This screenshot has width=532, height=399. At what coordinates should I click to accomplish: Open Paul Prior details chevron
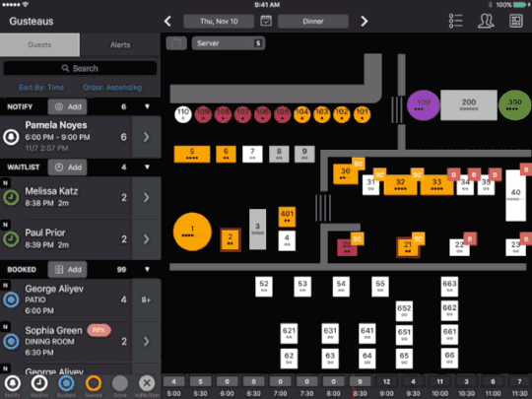(x=146, y=239)
